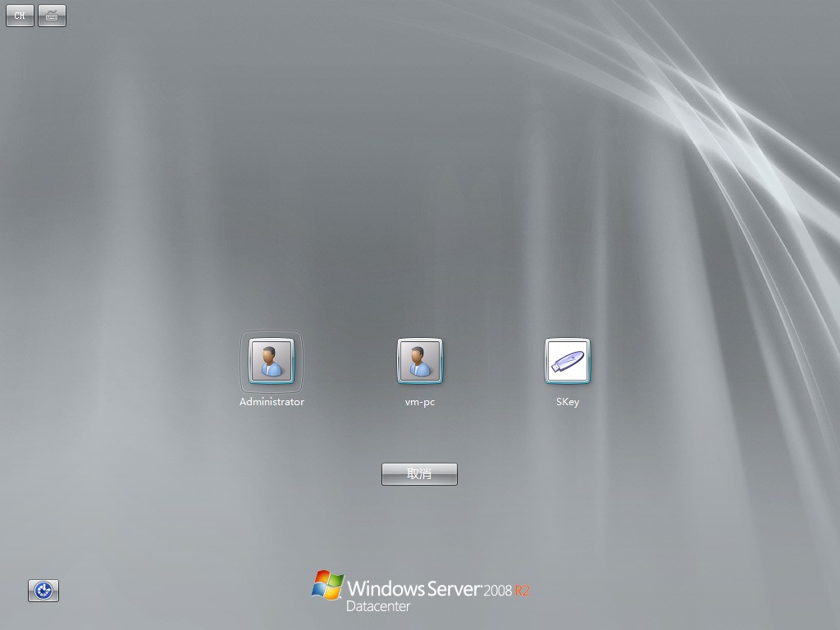This screenshot has height=630, width=840.
Task: Click the person's head in vm-pc picture
Action: click(x=418, y=354)
